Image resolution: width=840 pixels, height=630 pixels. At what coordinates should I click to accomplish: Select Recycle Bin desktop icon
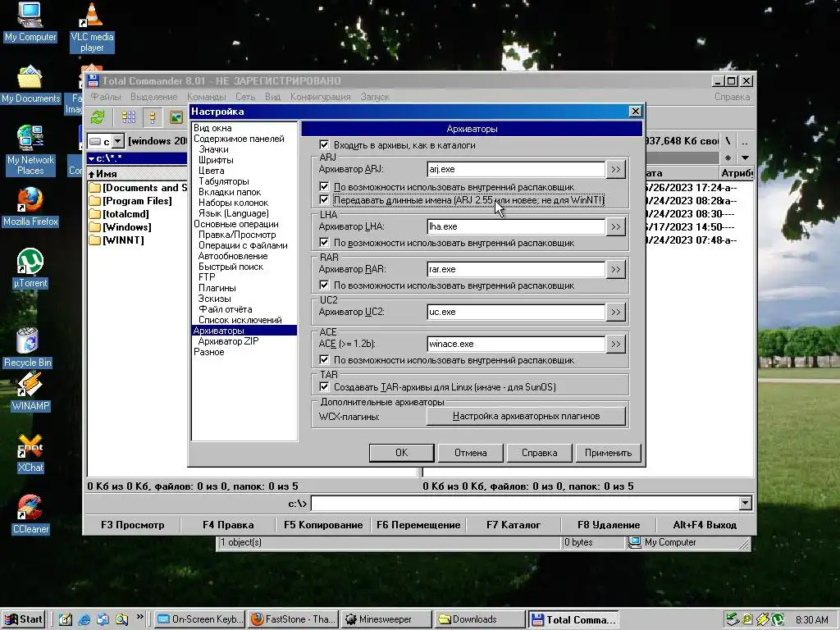point(27,348)
